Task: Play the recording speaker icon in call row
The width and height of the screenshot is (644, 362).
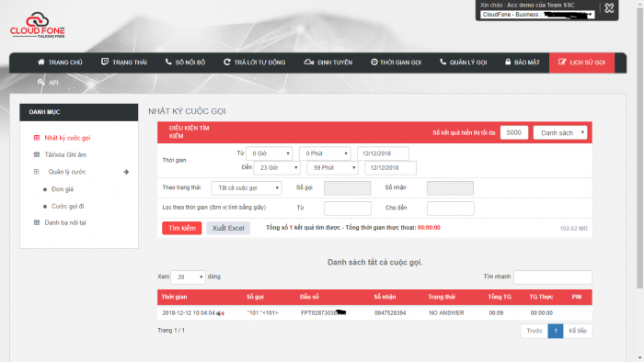Action: click(220, 313)
